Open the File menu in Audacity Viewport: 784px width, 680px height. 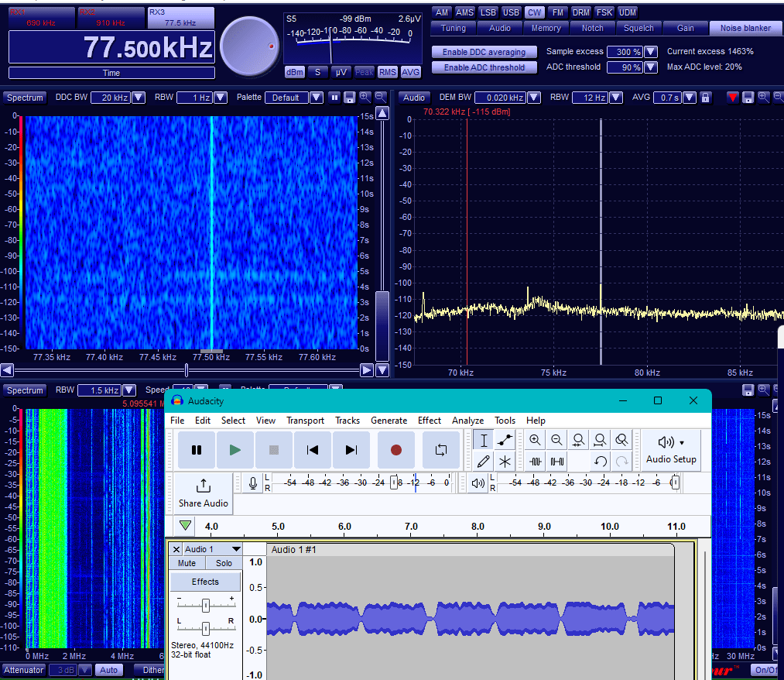click(x=177, y=421)
